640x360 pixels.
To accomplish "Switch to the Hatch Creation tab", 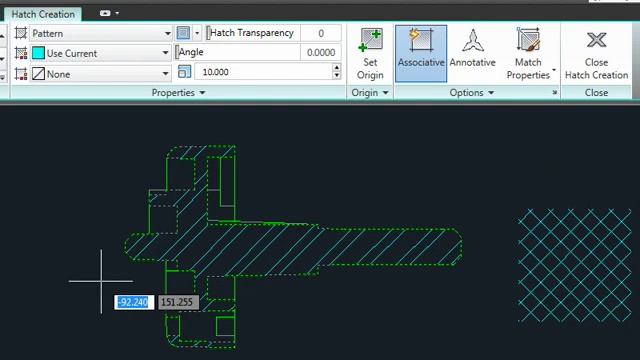I will tap(43, 14).
